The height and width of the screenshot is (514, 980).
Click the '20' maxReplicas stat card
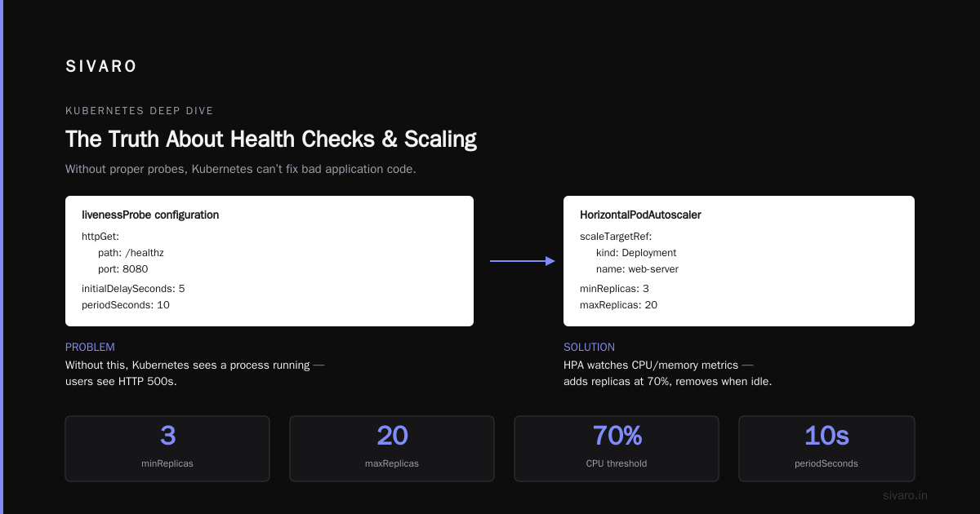coord(392,449)
